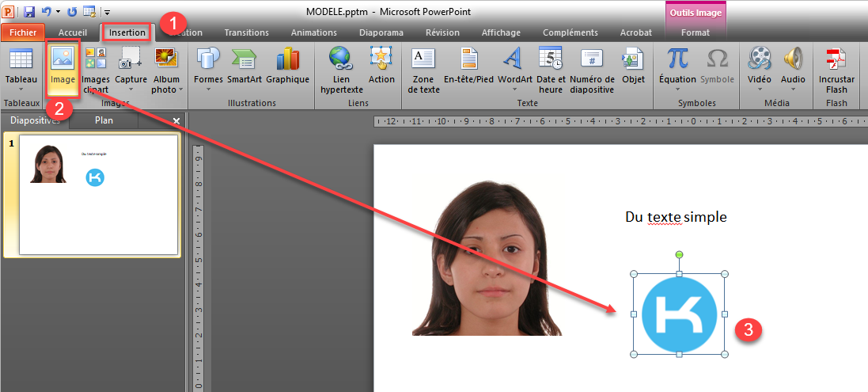Open En-tête/Pied header footer dialog
Image resolution: width=868 pixels, height=392 pixels.
tap(468, 67)
